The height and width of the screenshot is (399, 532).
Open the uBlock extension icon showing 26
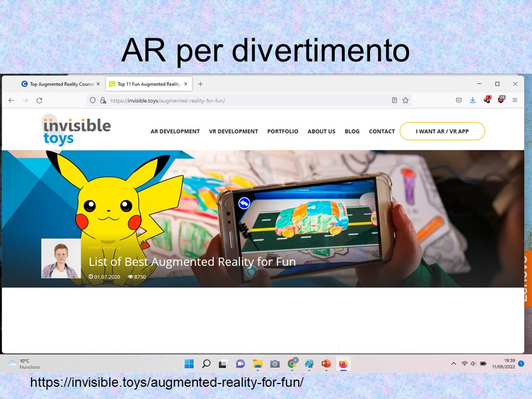pyautogui.click(x=501, y=100)
